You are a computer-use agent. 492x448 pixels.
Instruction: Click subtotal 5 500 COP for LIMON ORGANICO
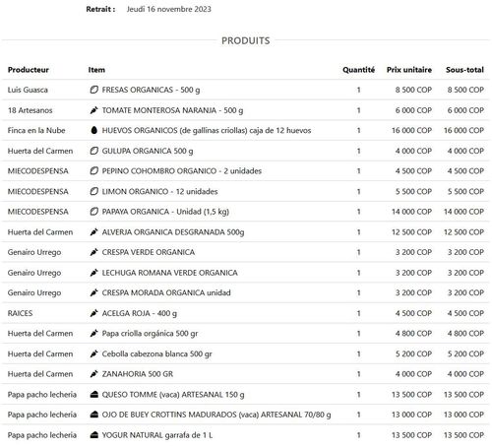pyautogui.click(x=465, y=191)
